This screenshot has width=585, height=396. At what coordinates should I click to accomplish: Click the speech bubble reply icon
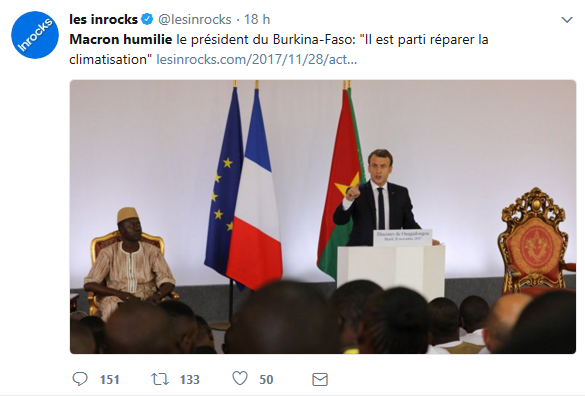(x=80, y=379)
